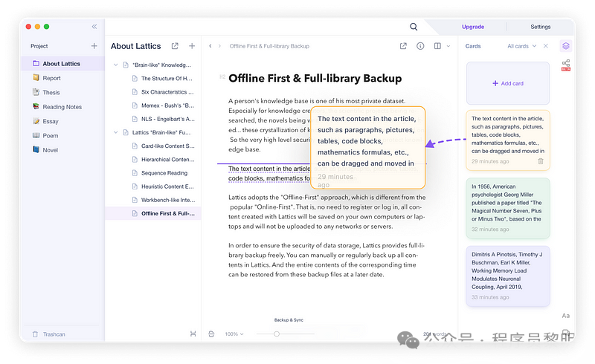The image size is (595, 364).
Task: Click the document icon of Sequence Reading
Action: click(135, 173)
